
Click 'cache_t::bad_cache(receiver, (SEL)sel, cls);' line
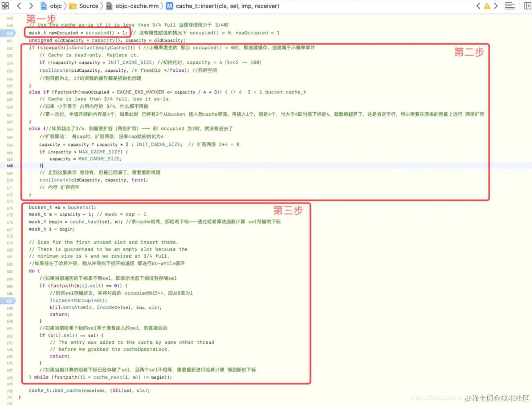(89, 390)
